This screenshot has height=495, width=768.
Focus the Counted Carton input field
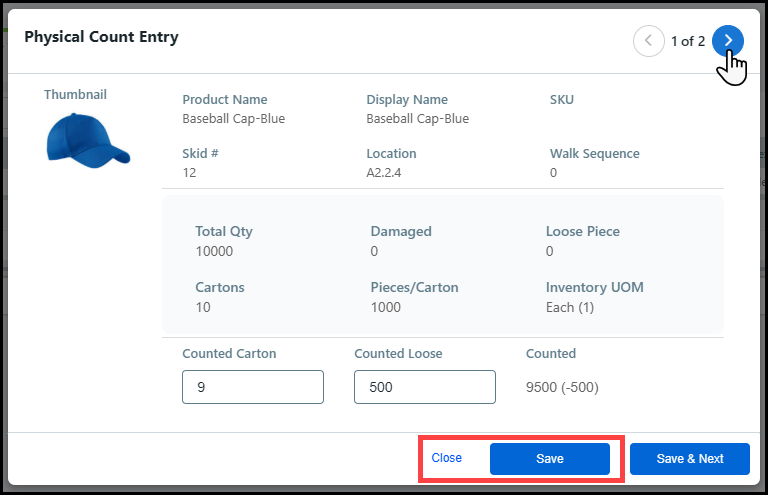(253, 387)
